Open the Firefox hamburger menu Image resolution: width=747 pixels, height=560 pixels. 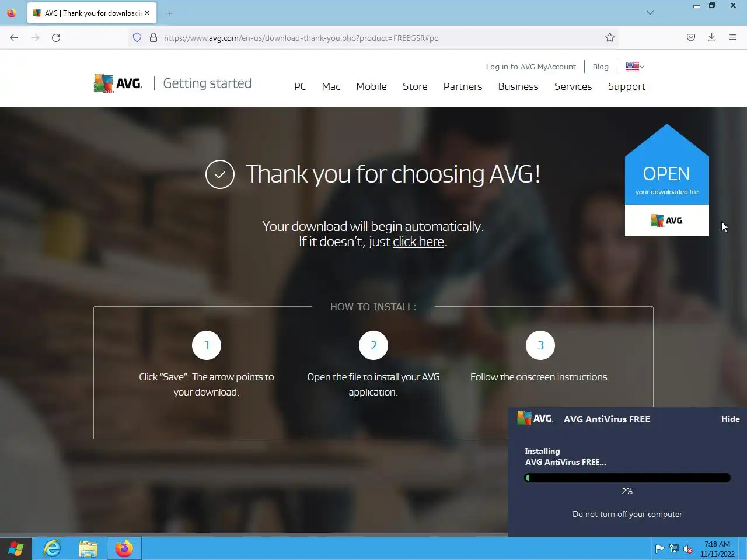(733, 38)
